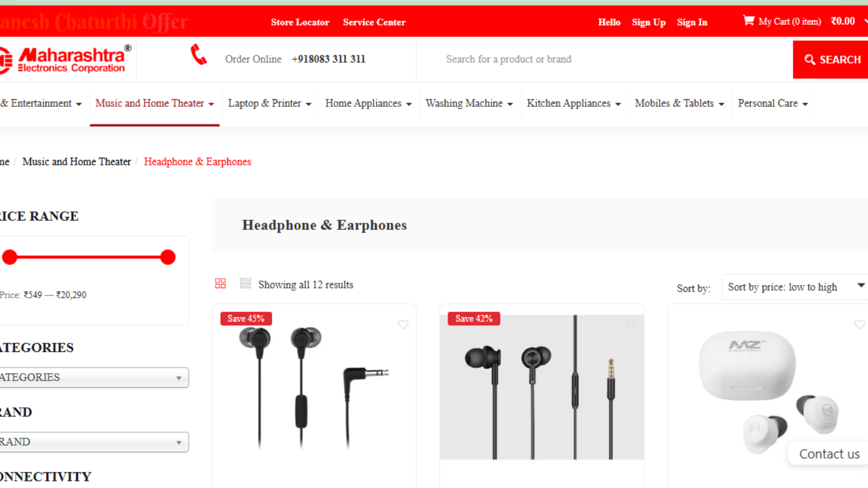Screen dimensions: 868x488
Task: Click the Sign In link
Action: (692, 22)
